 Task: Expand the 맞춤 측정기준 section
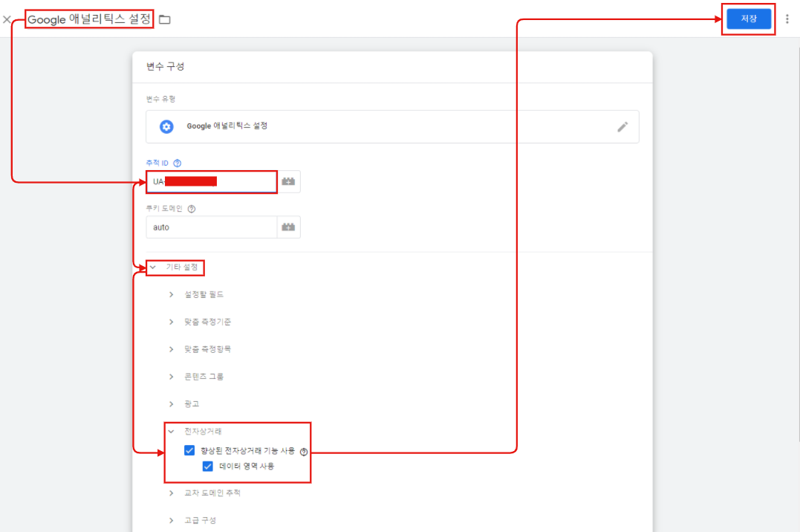pyautogui.click(x=200, y=322)
